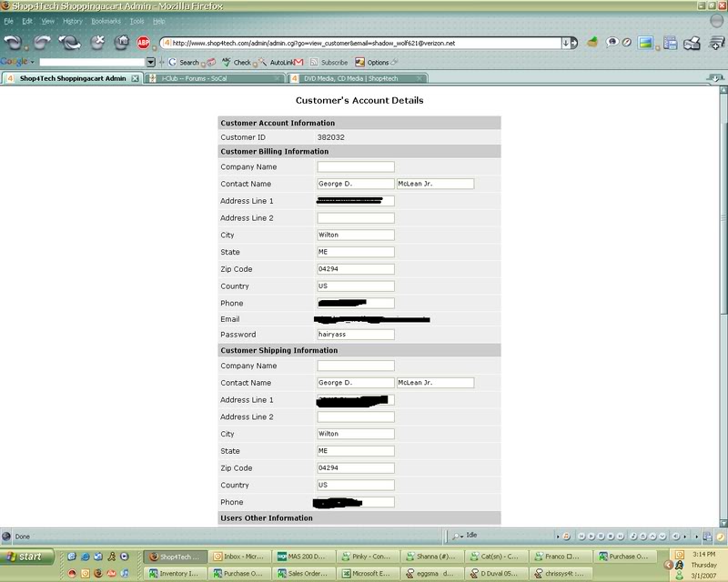Image resolution: width=728 pixels, height=582 pixels.
Task: Run the Google toolbar spell Check
Action: [x=237, y=62]
